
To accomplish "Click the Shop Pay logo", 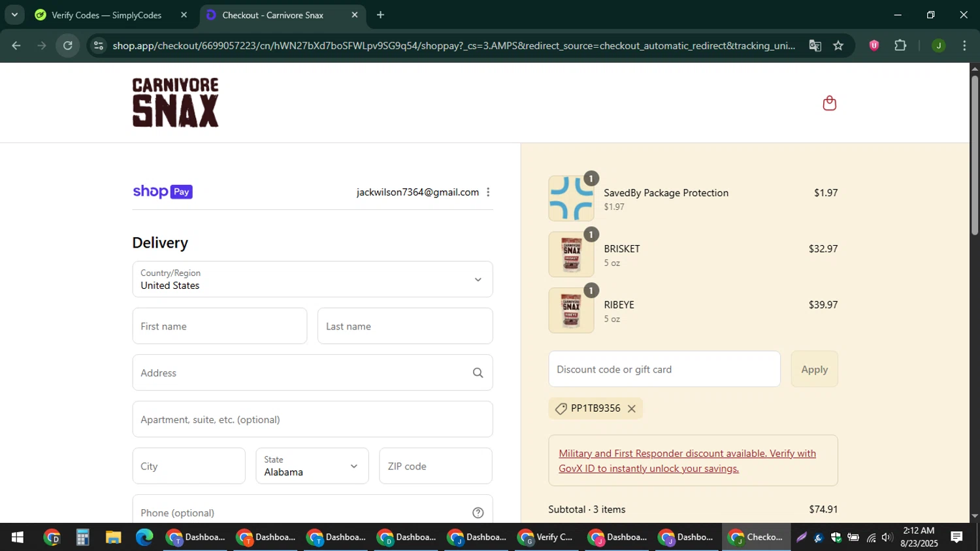I will click(162, 192).
